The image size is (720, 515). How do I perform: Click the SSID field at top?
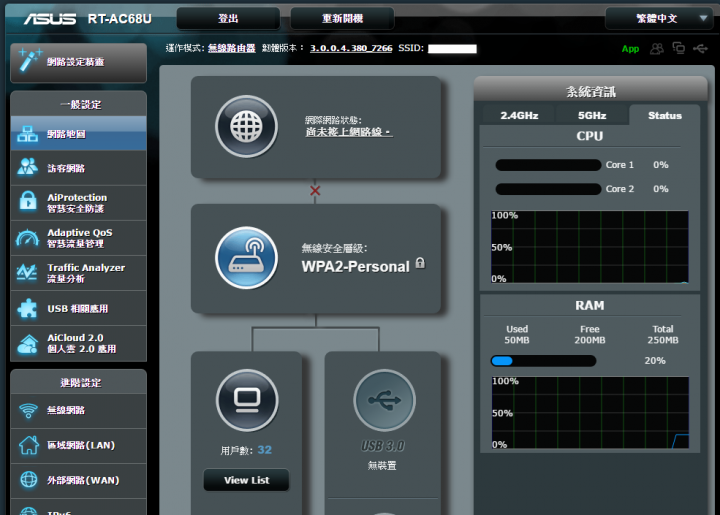point(452,49)
